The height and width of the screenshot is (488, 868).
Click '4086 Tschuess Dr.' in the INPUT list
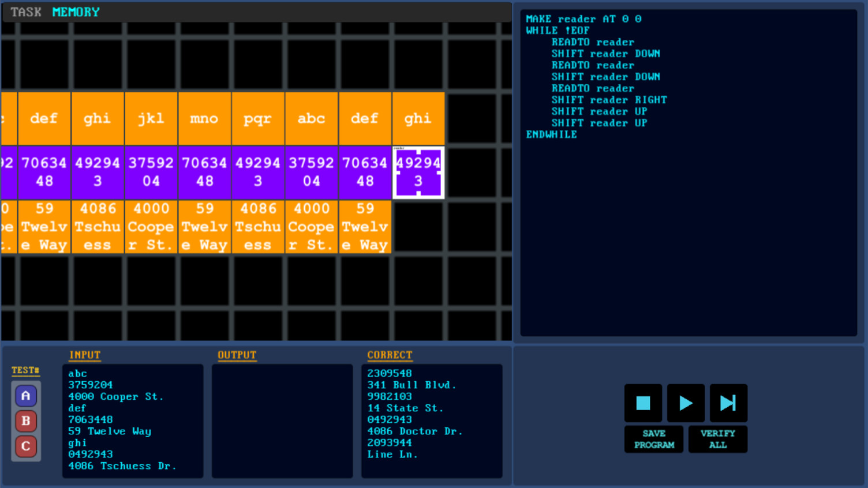122,466
